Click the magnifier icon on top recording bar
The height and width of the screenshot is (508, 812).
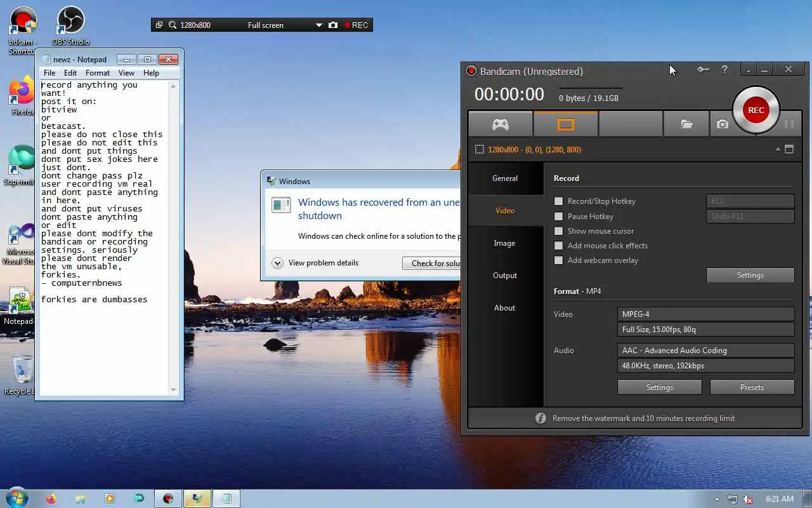[173, 25]
